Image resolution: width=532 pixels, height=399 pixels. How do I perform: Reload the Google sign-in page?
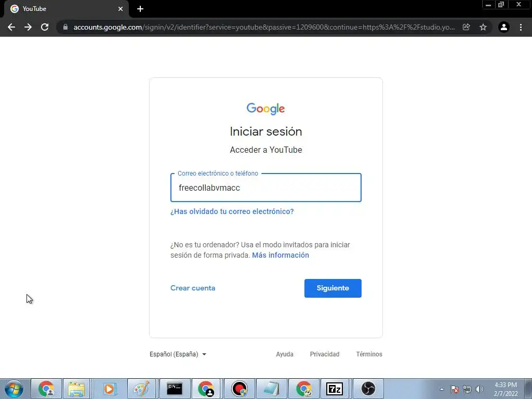[x=45, y=27]
